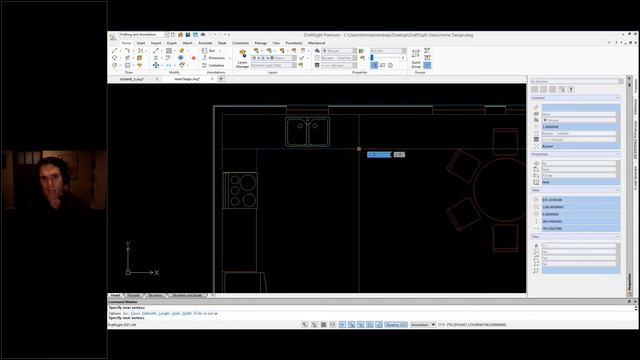Click the DraftSight application logo button
Image resolution: width=640 pixels, height=360 pixels.
113,37
